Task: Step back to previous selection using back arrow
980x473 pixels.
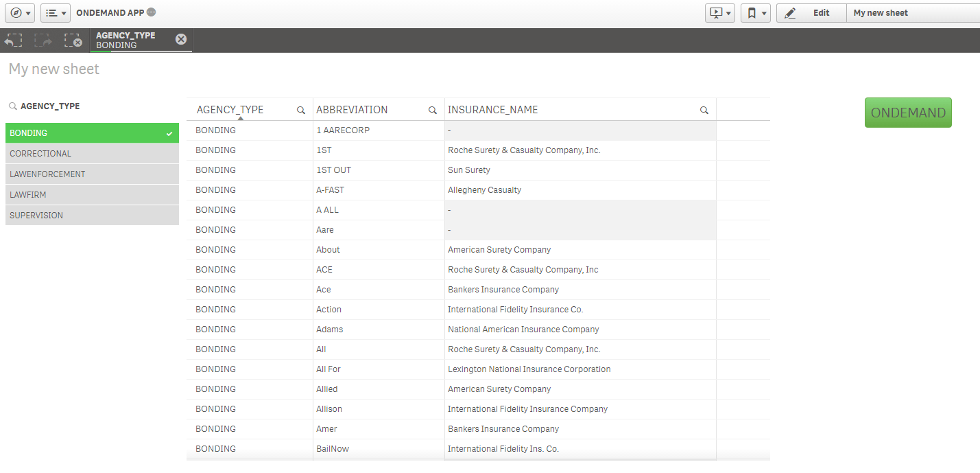Action: [x=13, y=40]
